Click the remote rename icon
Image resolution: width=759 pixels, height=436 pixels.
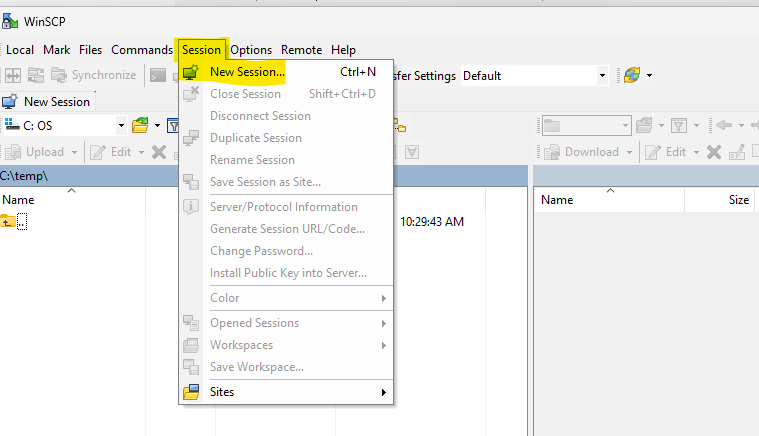(x=737, y=152)
